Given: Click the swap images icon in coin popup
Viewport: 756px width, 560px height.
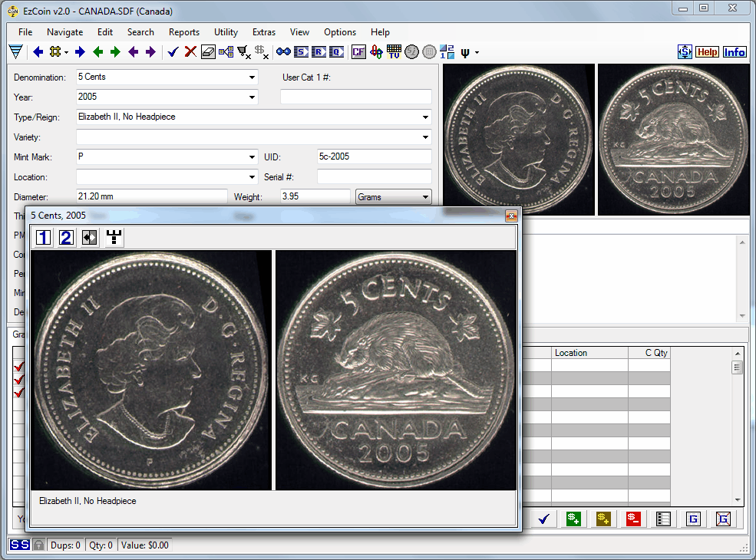Looking at the screenshot, I should (x=90, y=237).
